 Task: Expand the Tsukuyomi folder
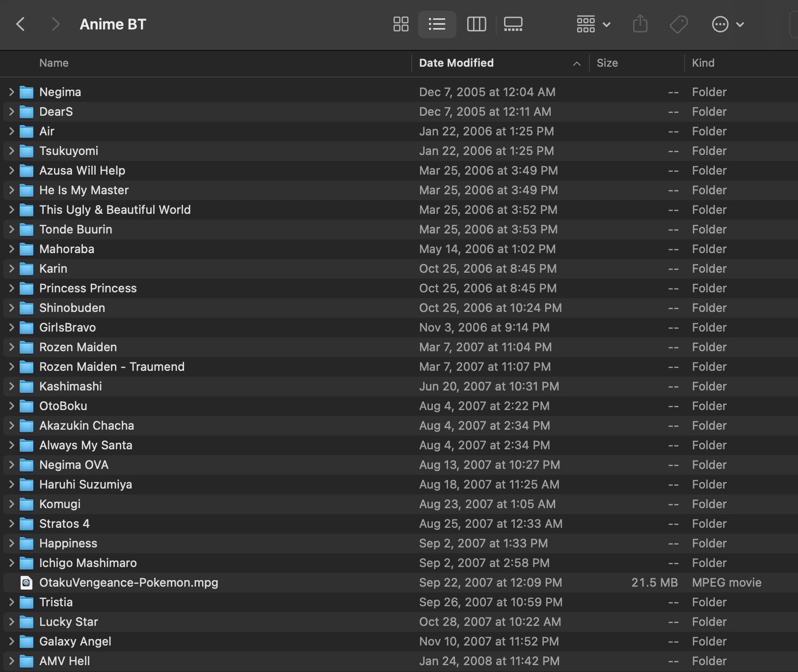11,151
